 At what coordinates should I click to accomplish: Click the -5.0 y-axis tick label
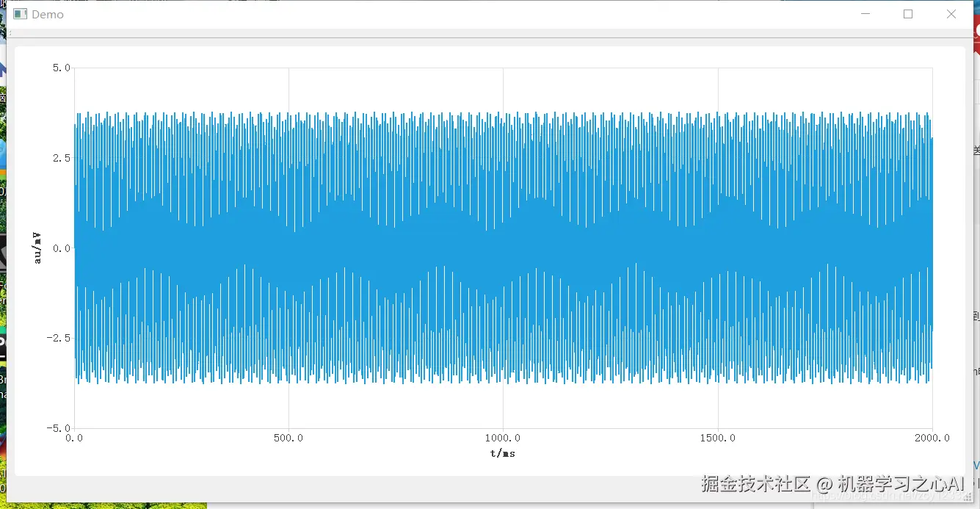(x=59, y=428)
